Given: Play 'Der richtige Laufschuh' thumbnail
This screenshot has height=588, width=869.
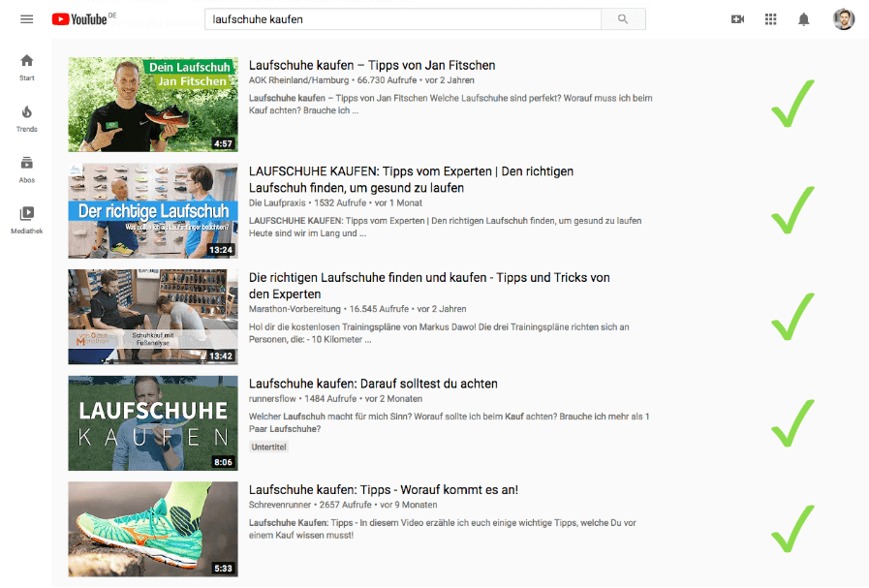Looking at the screenshot, I should [x=152, y=209].
